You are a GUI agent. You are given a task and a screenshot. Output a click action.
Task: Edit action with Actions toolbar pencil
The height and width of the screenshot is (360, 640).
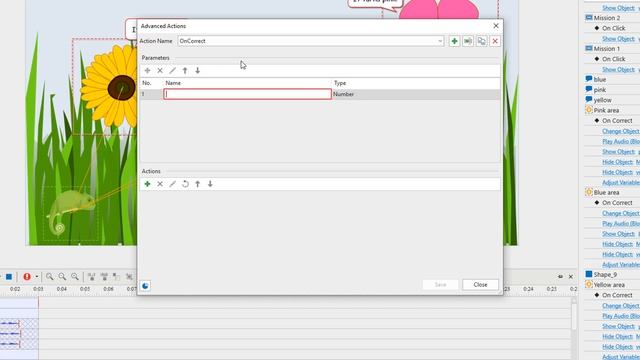pos(173,184)
